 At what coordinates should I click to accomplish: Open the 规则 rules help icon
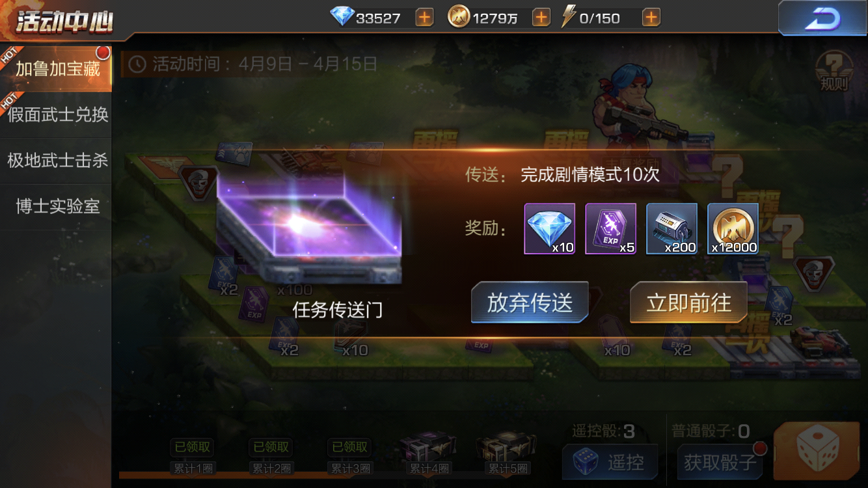pos(834,70)
